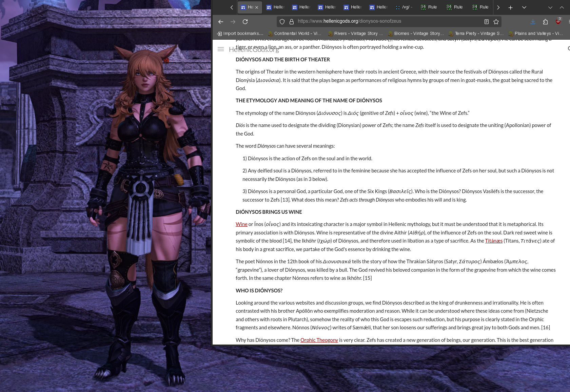570x392 pixels.
Task: Click footnote reference [15] after Ikhóhr
Action: click(367, 278)
